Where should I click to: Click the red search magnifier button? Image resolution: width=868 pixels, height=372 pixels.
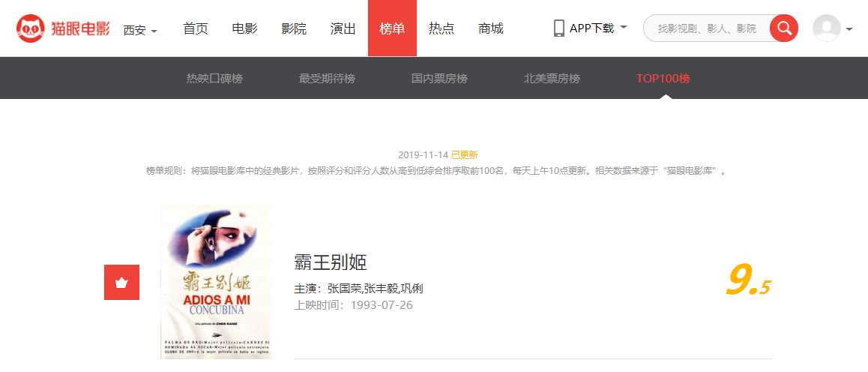pyautogui.click(x=784, y=28)
